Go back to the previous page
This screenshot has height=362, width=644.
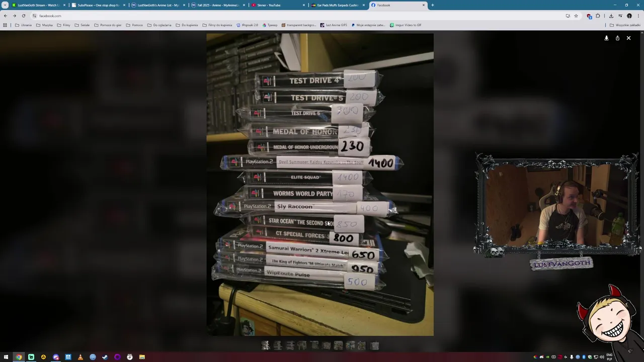click(x=6, y=16)
